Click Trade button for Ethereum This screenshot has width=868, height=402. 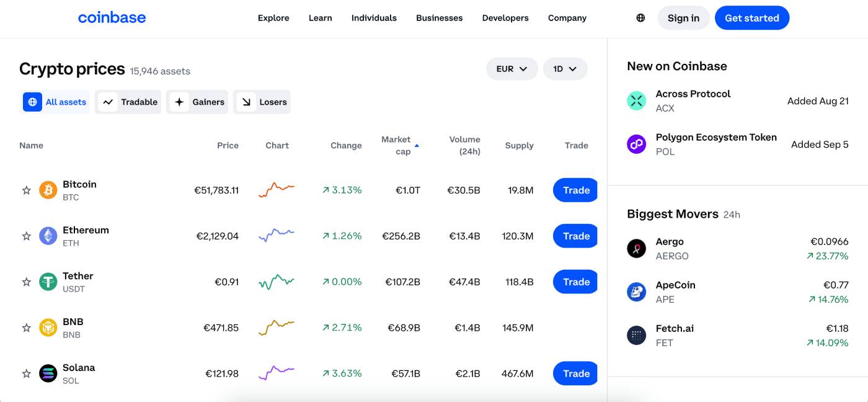coord(575,236)
